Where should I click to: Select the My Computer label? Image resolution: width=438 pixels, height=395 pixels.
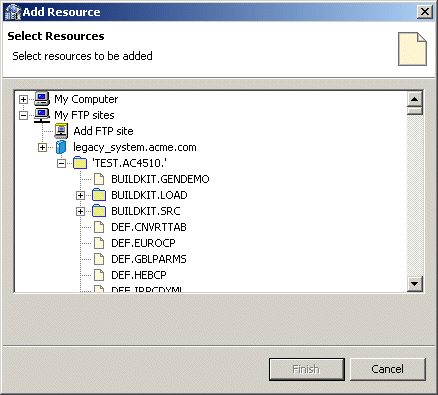click(x=86, y=99)
